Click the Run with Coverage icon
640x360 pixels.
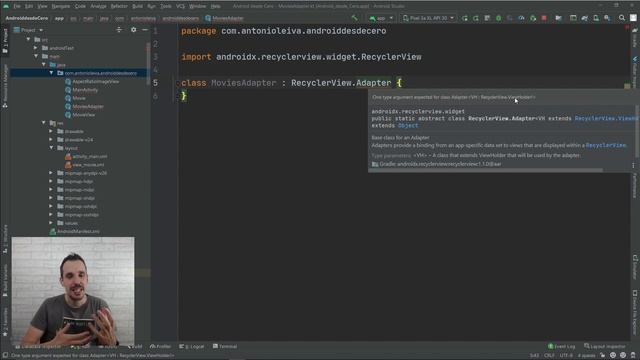510,18
